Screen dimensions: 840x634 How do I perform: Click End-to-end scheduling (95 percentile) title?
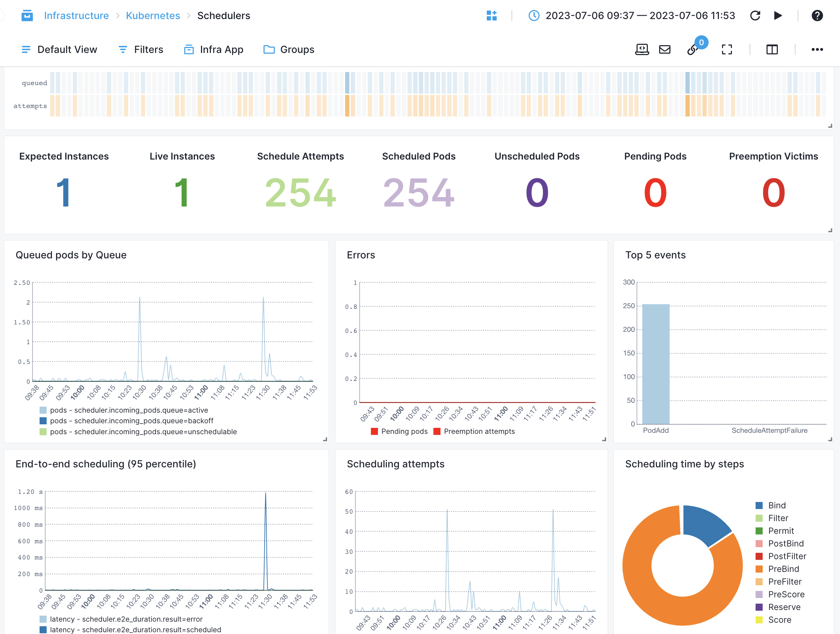click(106, 464)
